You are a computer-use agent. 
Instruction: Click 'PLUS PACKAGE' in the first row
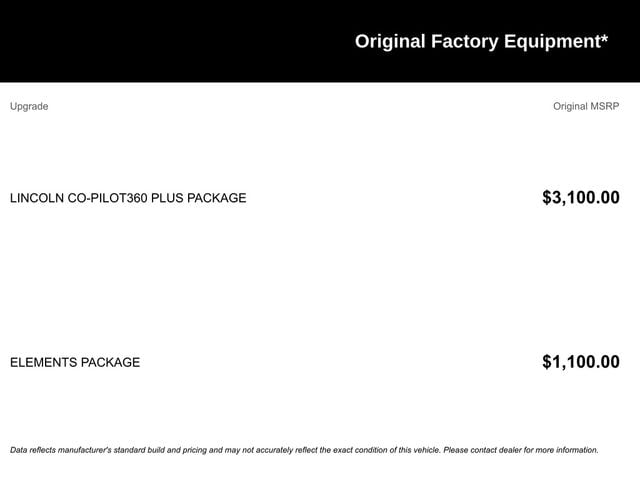(x=199, y=198)
